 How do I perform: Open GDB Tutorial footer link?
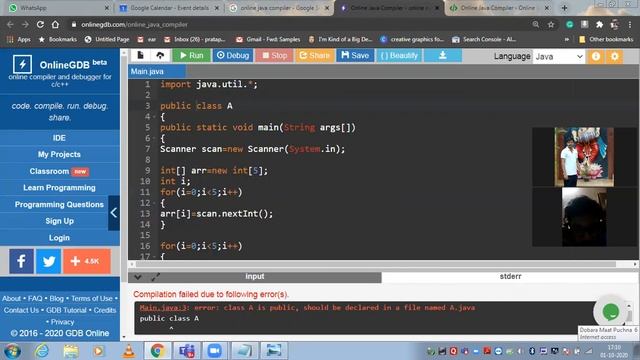click(66, 310)
